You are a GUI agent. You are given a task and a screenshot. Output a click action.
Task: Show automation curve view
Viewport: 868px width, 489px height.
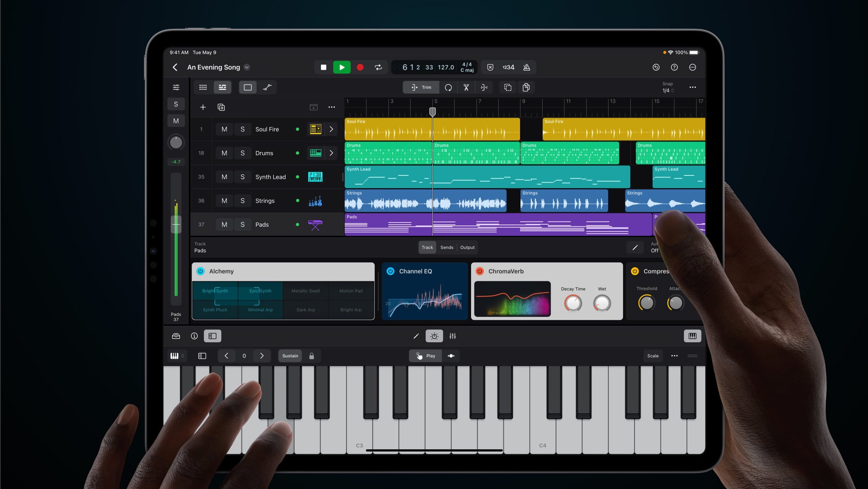[x=267, y=88]
